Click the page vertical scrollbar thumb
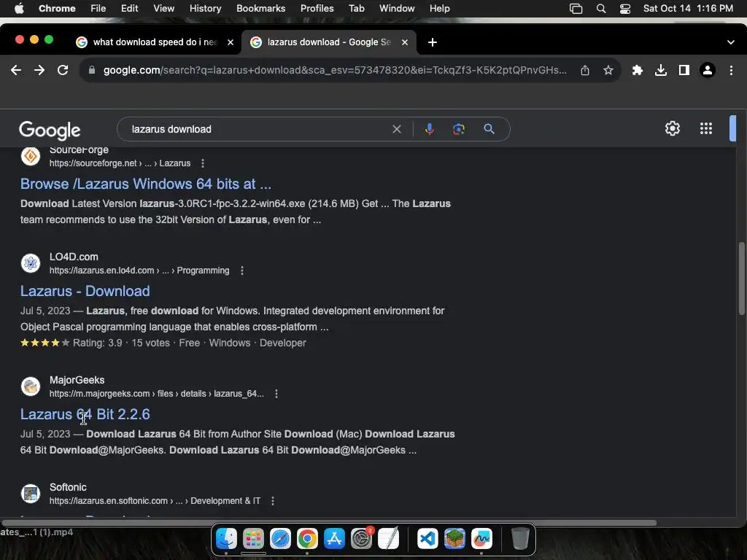The image size is (747, 560). pyautogui.click(x=741, y=279)
